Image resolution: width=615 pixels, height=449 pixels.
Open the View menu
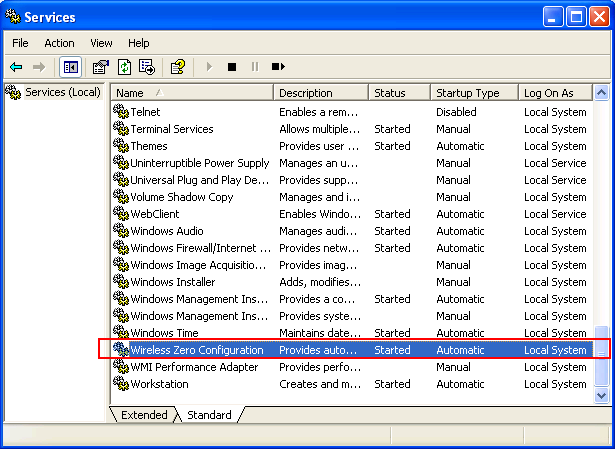click(101, 43)
